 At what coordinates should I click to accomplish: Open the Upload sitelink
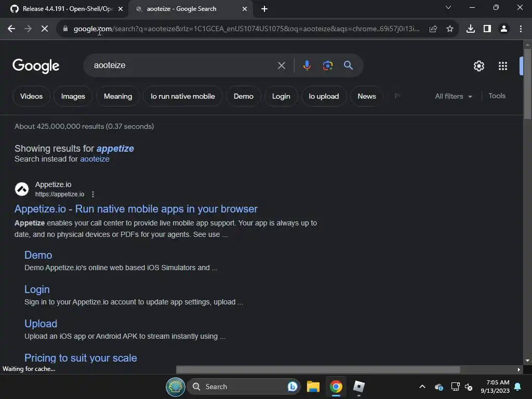pyautogui.click(x=41, y=324)
